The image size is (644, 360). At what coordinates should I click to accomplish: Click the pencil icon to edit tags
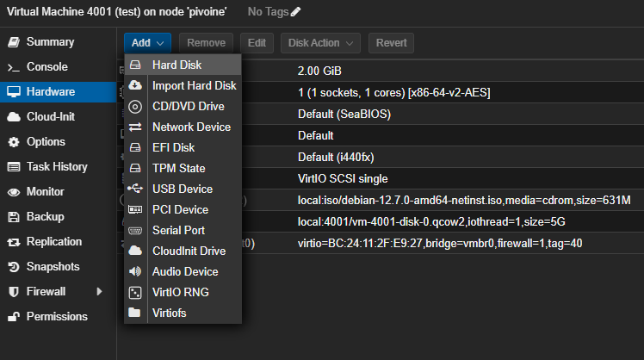click(295, 12)
